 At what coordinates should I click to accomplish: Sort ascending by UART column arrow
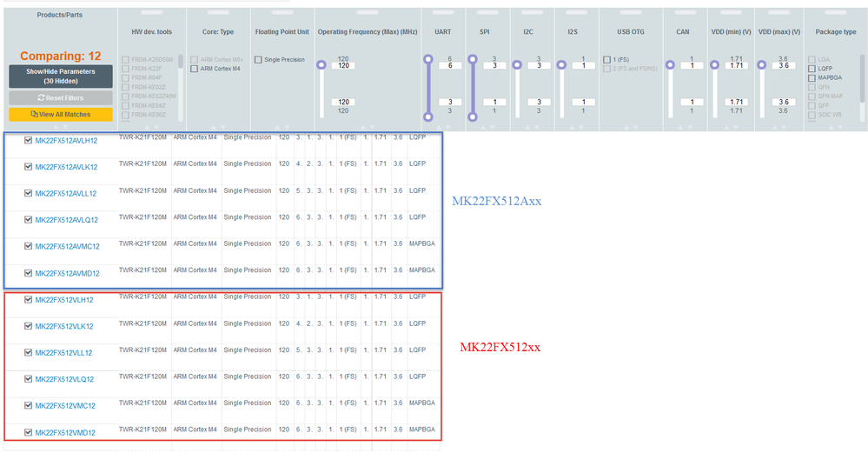tap(439, 127)
